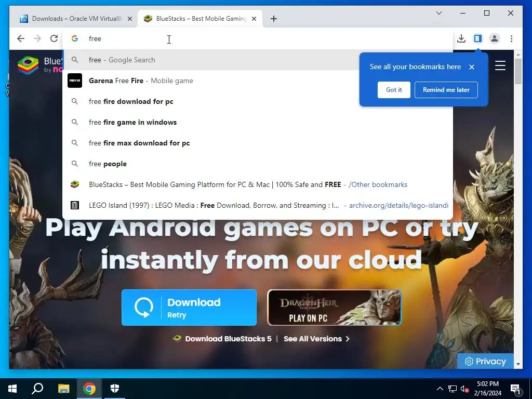Open Chrome three-dot menu
Image resolution: width=532 pixels, height=399 pixels.
[x=511, y=38]
